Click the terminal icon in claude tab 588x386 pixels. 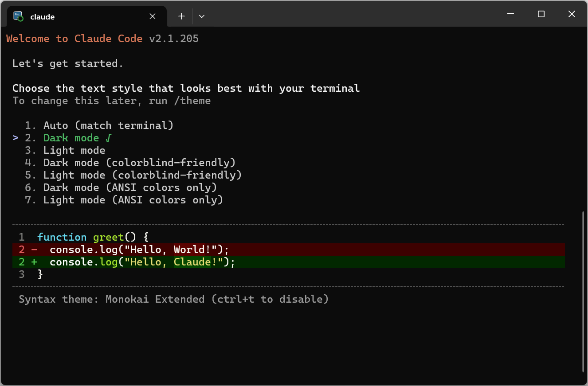(18, 16)
